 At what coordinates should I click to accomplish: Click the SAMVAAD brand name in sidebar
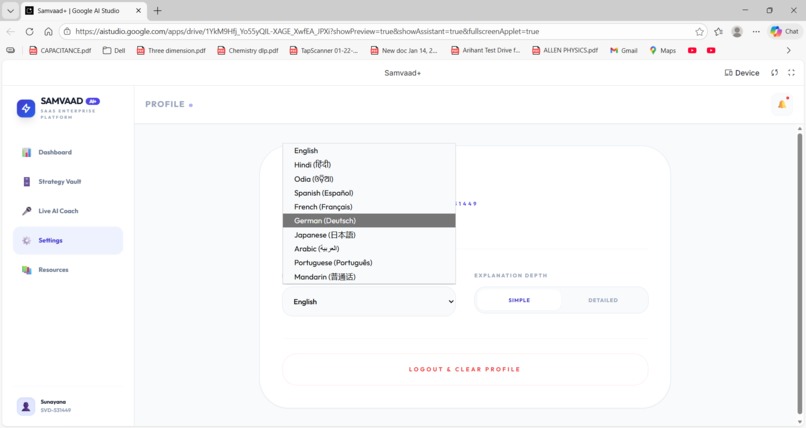pyautogui.click(x=62, y=101)
